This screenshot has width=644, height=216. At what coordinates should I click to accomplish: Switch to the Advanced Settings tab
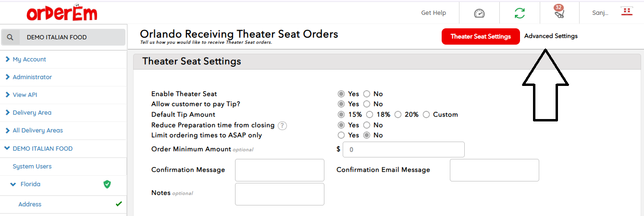click(x=551, y=36)
